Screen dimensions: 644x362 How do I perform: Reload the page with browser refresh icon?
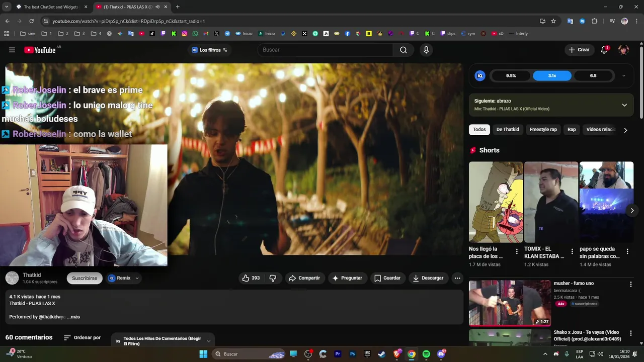click(31, 21)
